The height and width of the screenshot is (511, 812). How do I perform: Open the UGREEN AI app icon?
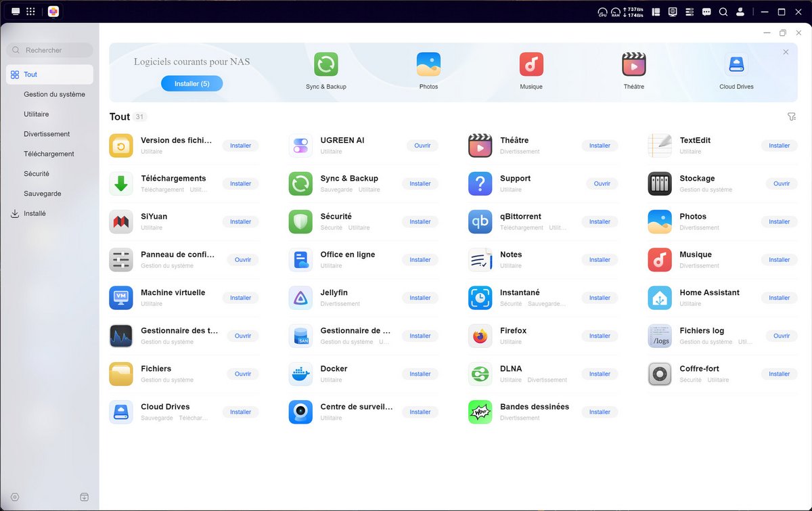coord(300,146)
